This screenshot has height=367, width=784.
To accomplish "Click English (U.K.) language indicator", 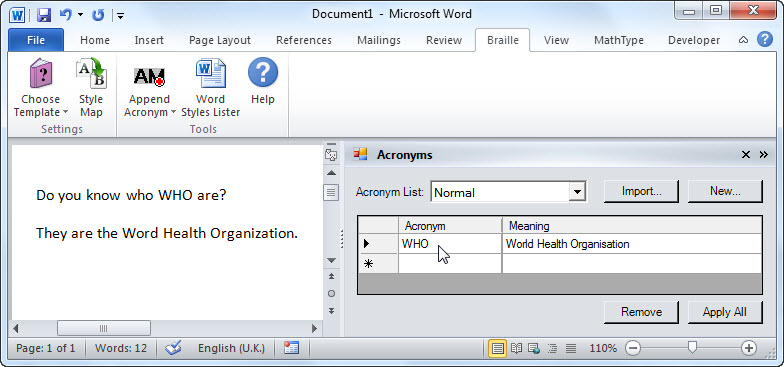I will pyautogui.click(x=232, y=348).
